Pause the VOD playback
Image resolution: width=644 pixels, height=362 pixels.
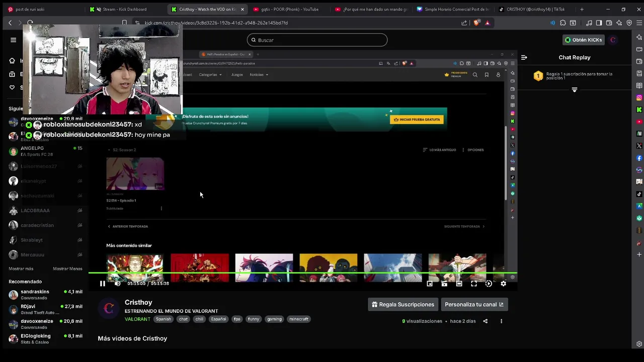103,284
